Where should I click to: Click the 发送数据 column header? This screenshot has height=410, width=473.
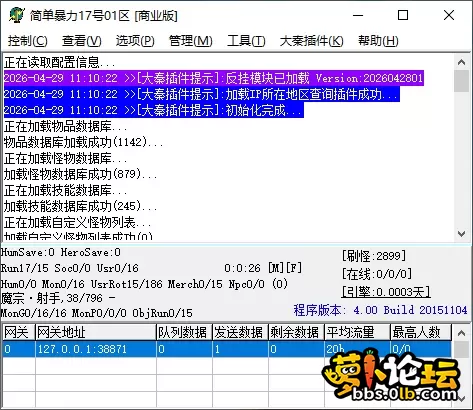pyautogui.click(x=240, y=332)
